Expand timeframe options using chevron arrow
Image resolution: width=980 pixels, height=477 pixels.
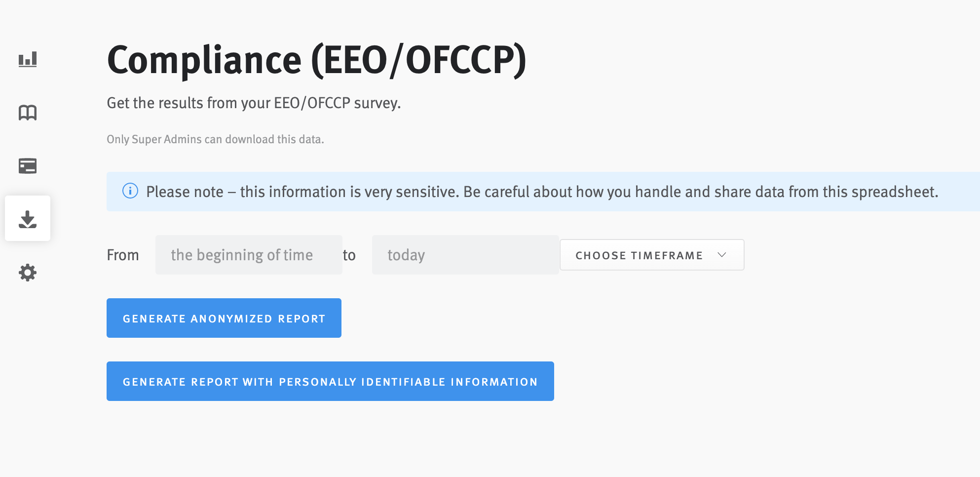point(722,255)
